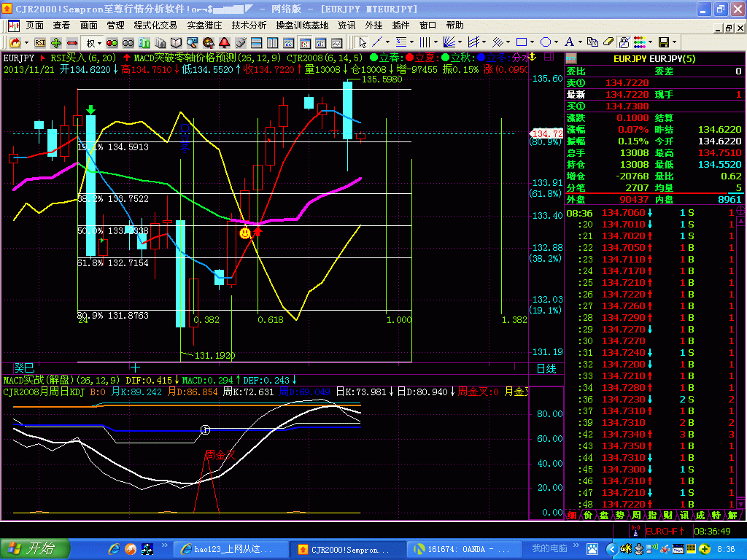Expand the color palette dropdown arrow
This screenshot has height=560, width=747.
tap(650, 43)
